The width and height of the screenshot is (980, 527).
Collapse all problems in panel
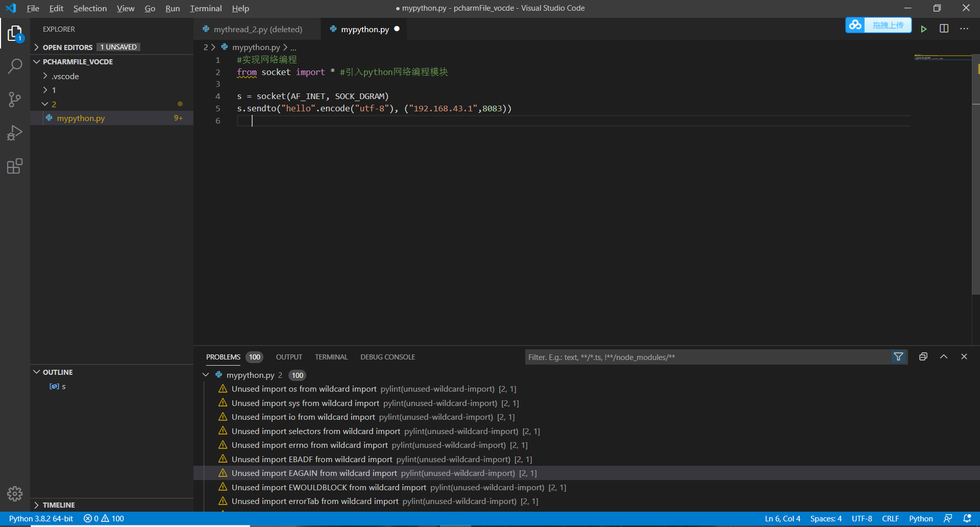[923, 357]
